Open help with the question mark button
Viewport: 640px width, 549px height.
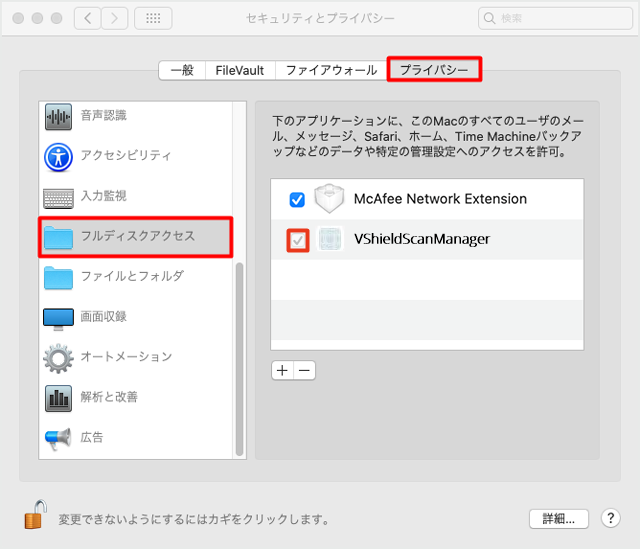pos(611,518)
